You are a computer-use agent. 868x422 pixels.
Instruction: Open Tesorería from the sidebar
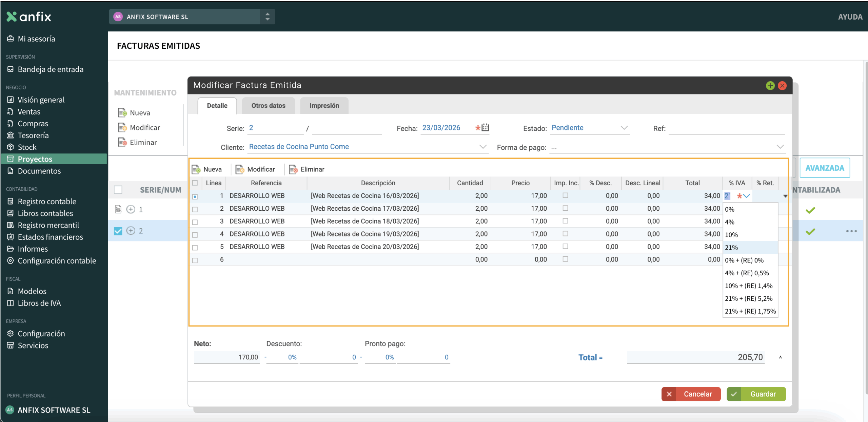pos(33,135)
